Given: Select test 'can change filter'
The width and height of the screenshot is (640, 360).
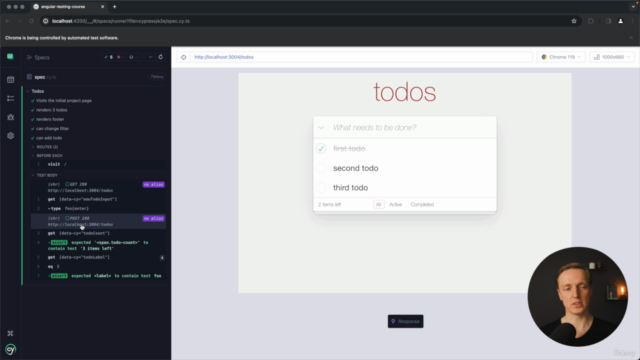Looking at the screenshot, I should (x=52, y=129).
